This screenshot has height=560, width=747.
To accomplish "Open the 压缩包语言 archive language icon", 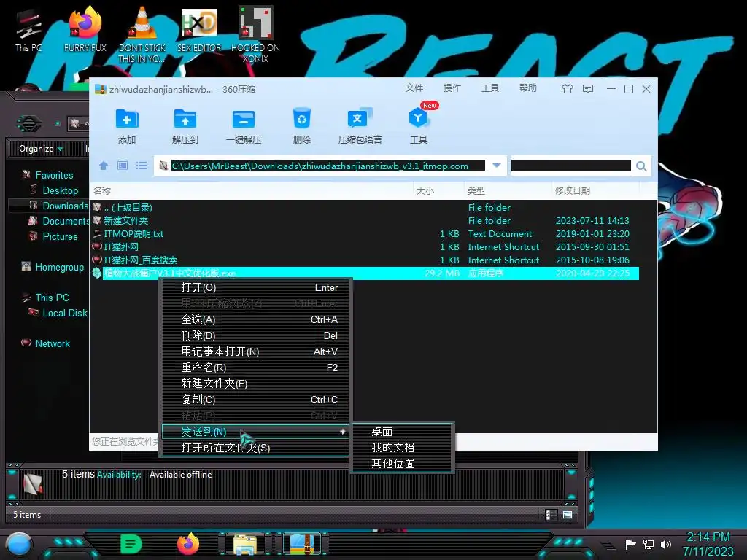I will [360, 119].
